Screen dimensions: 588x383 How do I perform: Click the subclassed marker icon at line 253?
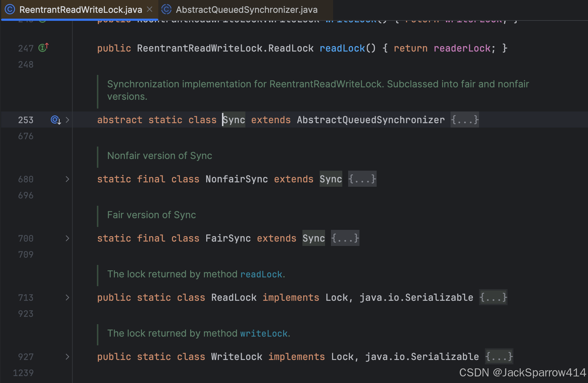coord(56,120)
